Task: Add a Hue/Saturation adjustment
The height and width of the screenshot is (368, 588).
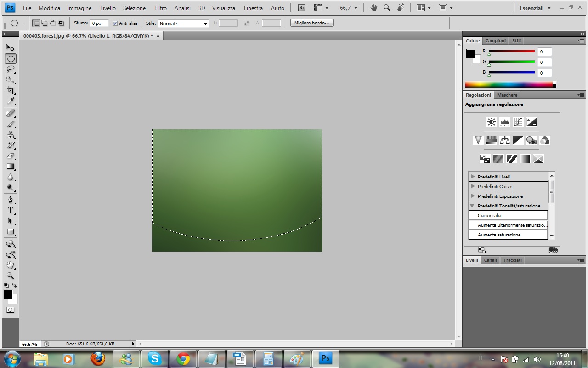Action: coord(491,140)
